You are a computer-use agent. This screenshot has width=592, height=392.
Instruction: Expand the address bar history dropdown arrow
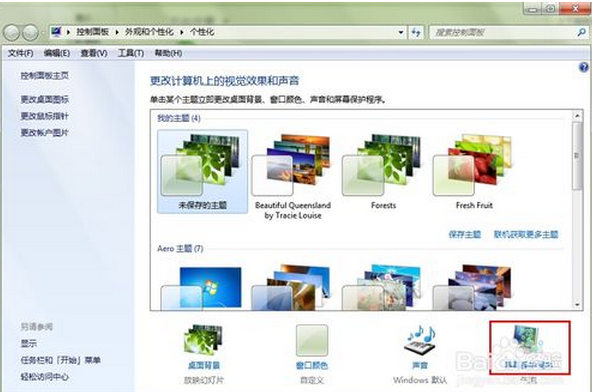coord(401,32)
